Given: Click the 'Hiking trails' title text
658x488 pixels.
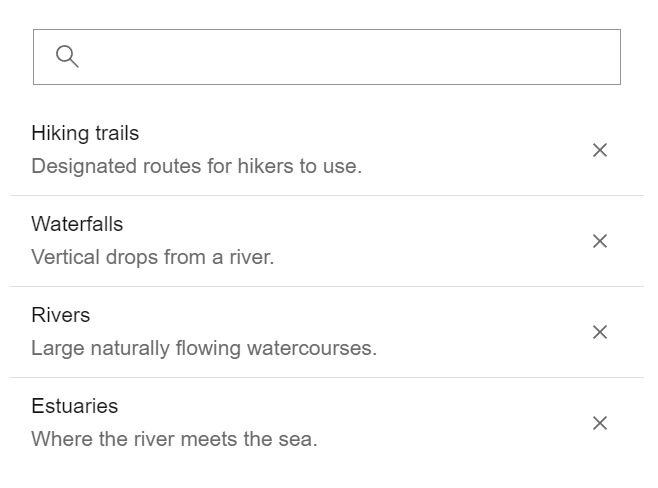Looking at the screenshot, I should tap(85, 133).
